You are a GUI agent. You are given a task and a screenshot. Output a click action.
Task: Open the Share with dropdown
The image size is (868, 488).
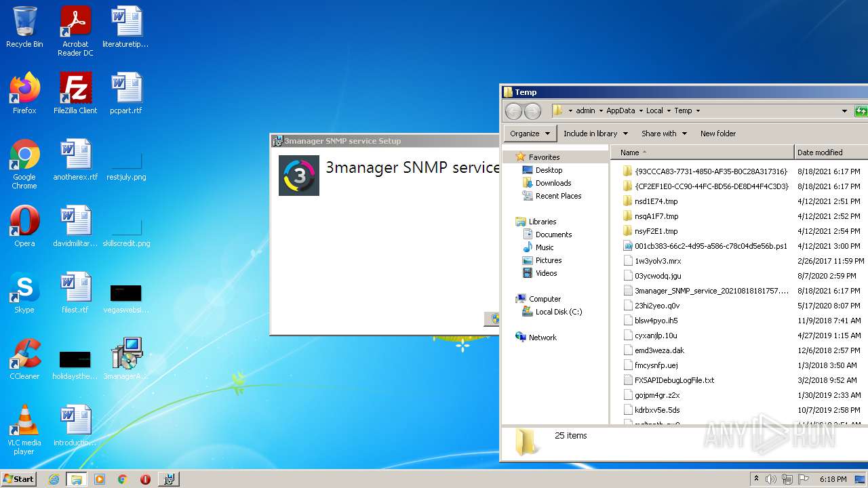point(664,134)
